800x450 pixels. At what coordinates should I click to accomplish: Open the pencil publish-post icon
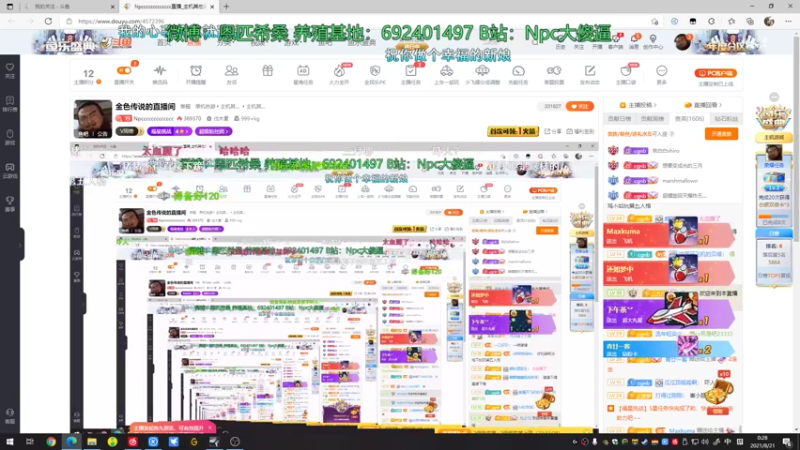click(590, 70)
